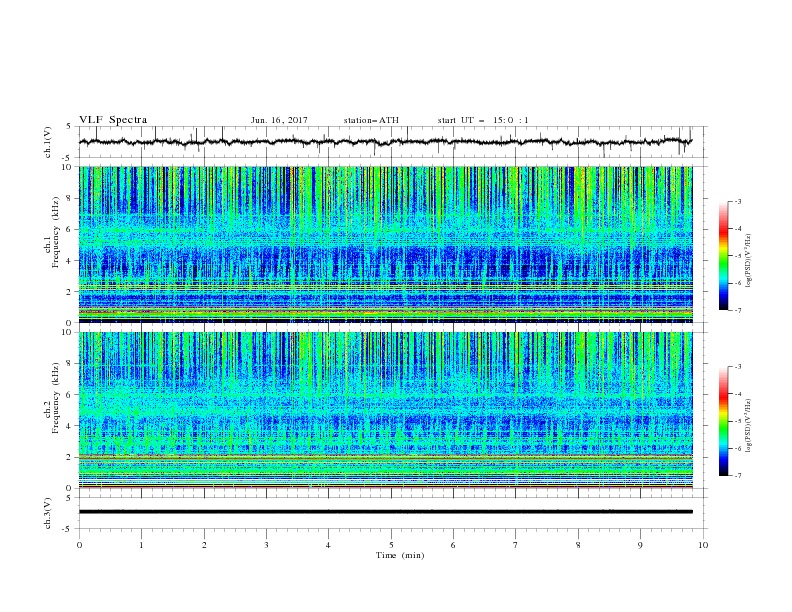The image size is (792, 612).
Task: Click the ch.2 color bar "log(PSD)(V²/Hz)" label
Action: [749, 426]
